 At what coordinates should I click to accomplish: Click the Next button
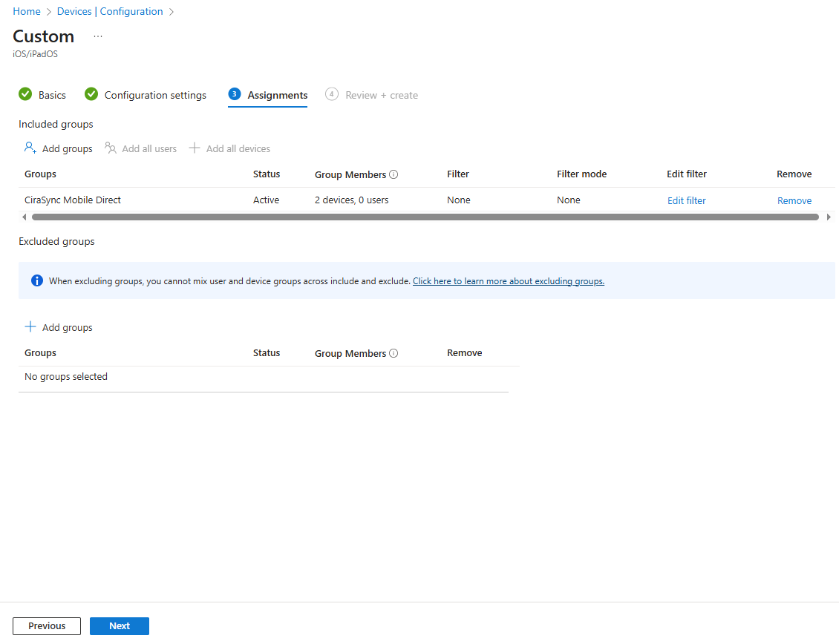[x=119, y=625]
